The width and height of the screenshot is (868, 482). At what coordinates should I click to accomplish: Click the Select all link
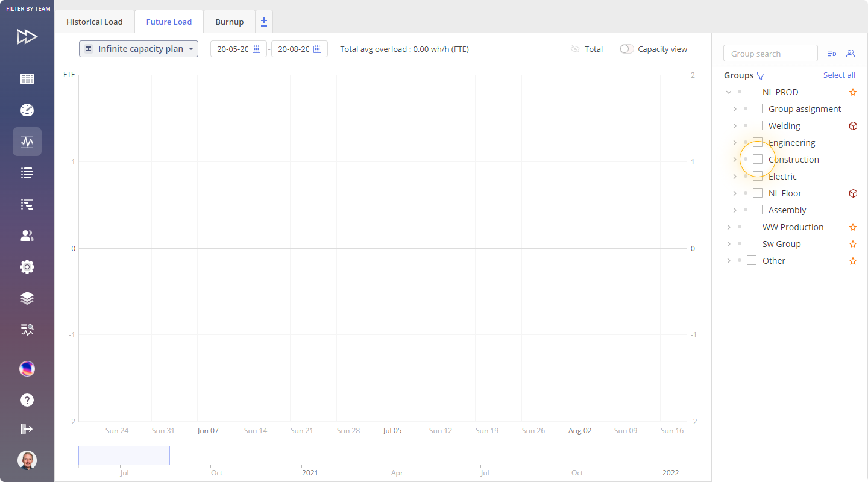tap(839, 75)
